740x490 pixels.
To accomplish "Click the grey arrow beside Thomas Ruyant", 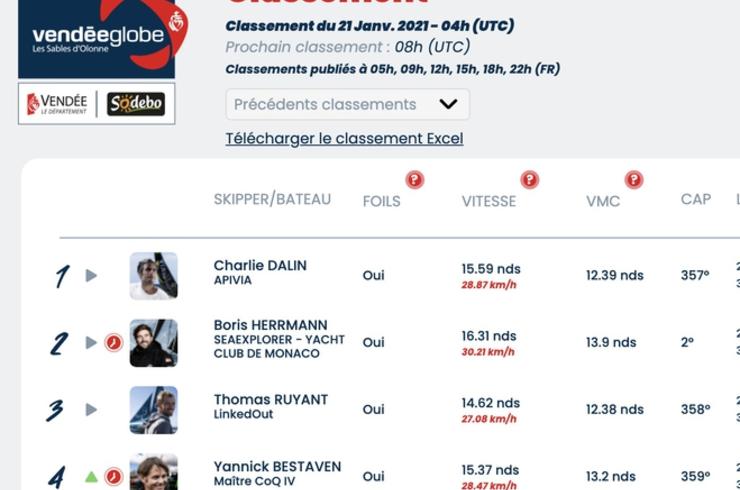I will pos(92,409).
